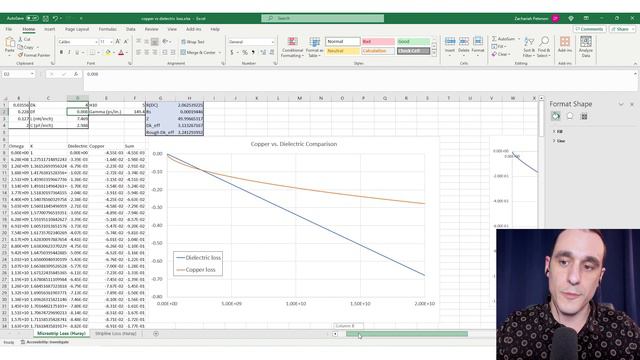Open the Formulas ribbon tab
Viewport: 640px width, 360px height.
coord(107,29)
